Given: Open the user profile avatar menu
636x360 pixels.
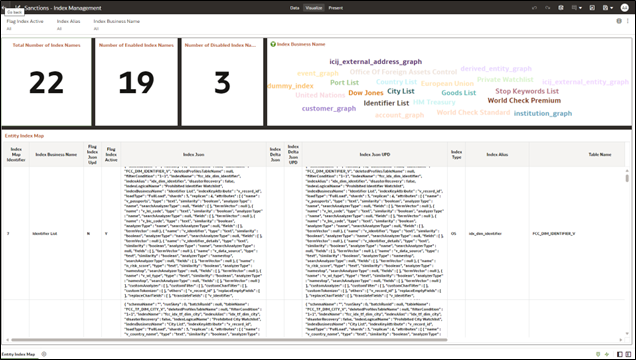Looking at the screenshot, I should 625,8.
